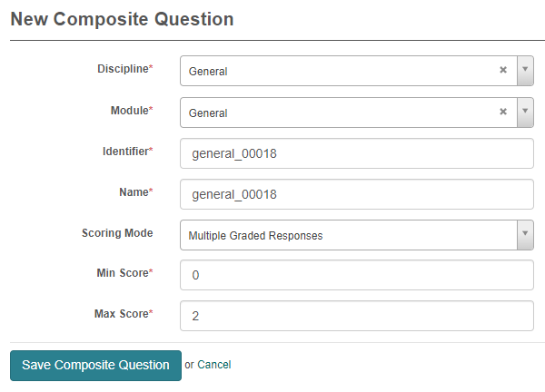The image size is (545, 392).
Task: Expand the Module dropdown arrow
Action: pyautogui.click(x=524, y=112)
